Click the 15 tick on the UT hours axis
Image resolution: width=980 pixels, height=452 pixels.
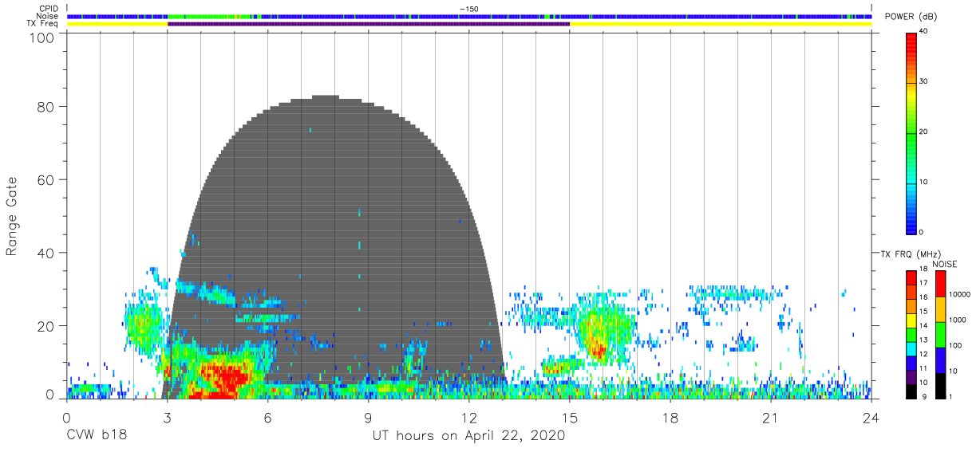click(570, 418)
